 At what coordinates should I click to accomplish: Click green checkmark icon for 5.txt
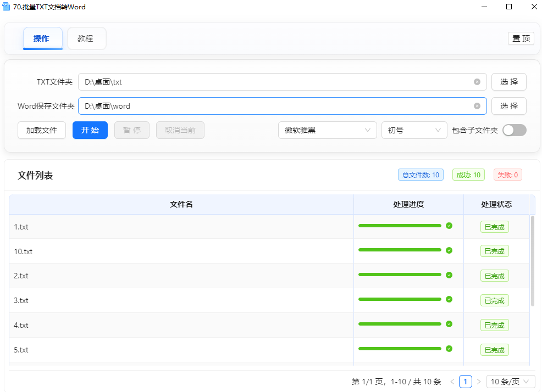coord(449,349)
